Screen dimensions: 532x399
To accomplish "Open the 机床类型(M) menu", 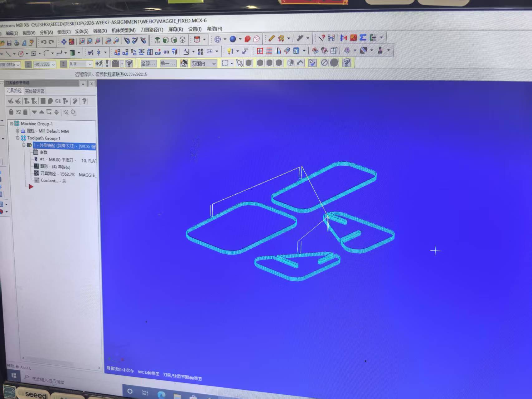I will tap(123, 30).
